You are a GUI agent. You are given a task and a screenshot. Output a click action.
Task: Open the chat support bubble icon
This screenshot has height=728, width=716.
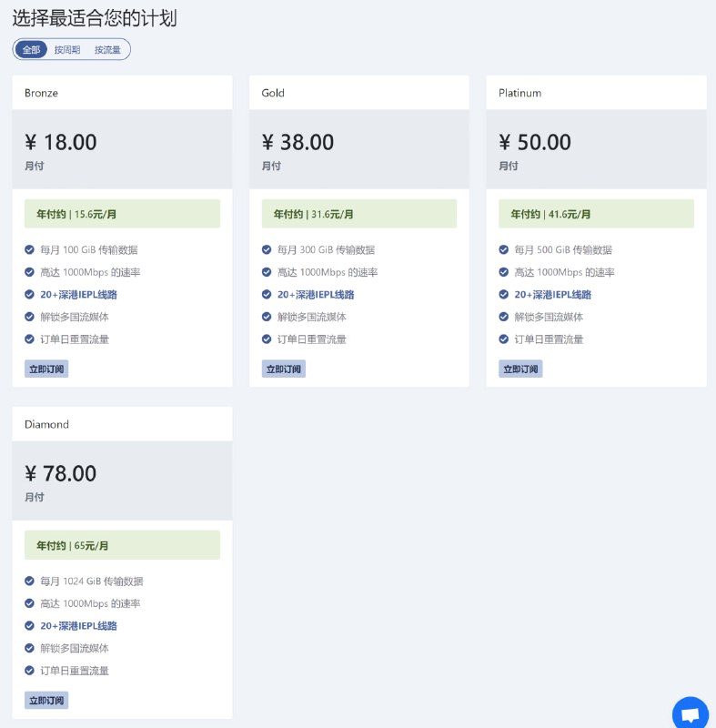pos(690,713)
